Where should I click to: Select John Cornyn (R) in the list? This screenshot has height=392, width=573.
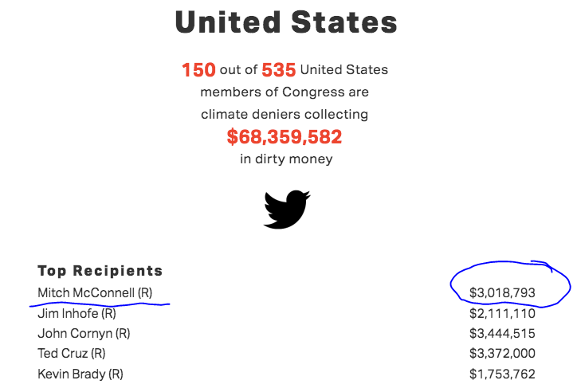84,333
